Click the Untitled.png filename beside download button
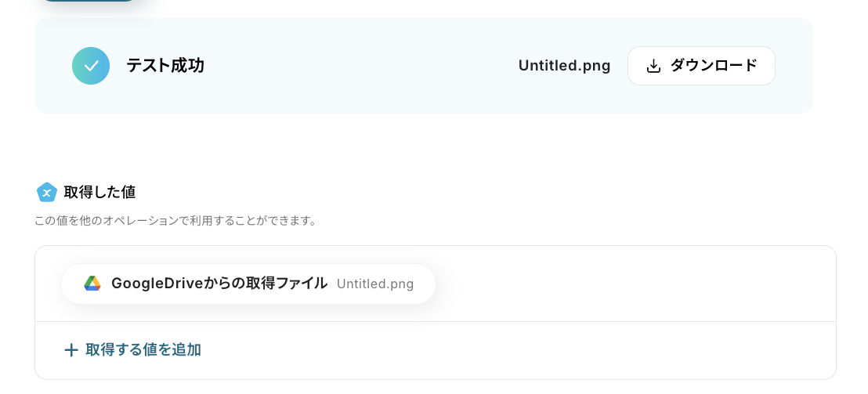The width and height of the screenshot is (868, 394). pyautogui.click(x=564, y=66)
